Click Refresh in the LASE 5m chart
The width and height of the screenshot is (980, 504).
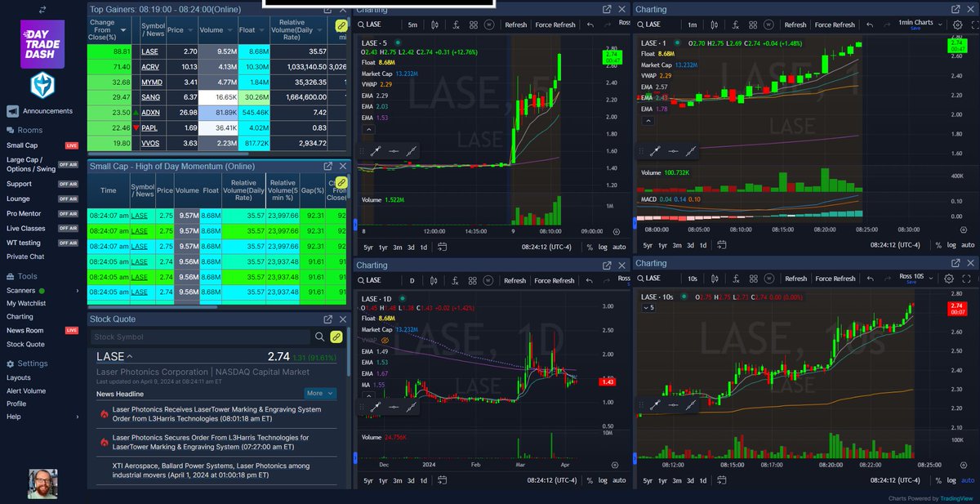click(516, 25)
